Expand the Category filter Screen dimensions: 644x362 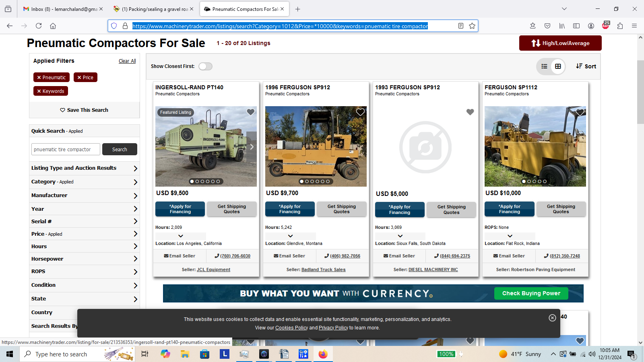85,182
